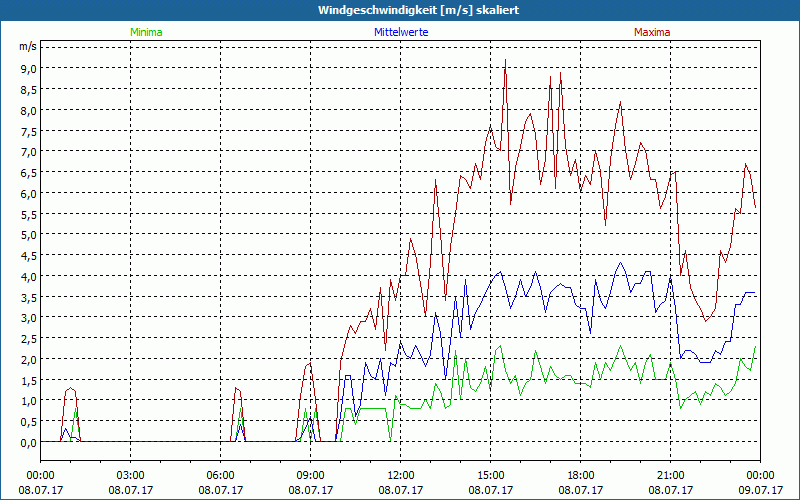Click the 08.07.17 date under 12:00

click(x=401, y=490)
